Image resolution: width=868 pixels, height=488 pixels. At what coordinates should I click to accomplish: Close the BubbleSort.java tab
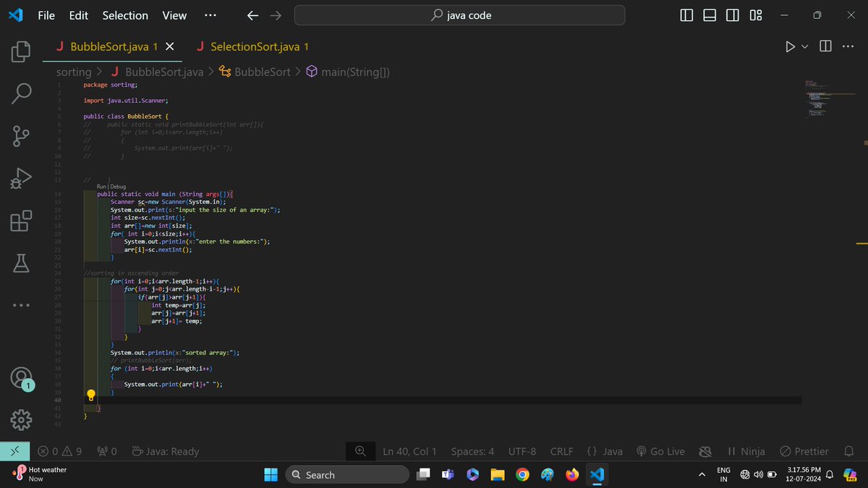coord(169,46)
